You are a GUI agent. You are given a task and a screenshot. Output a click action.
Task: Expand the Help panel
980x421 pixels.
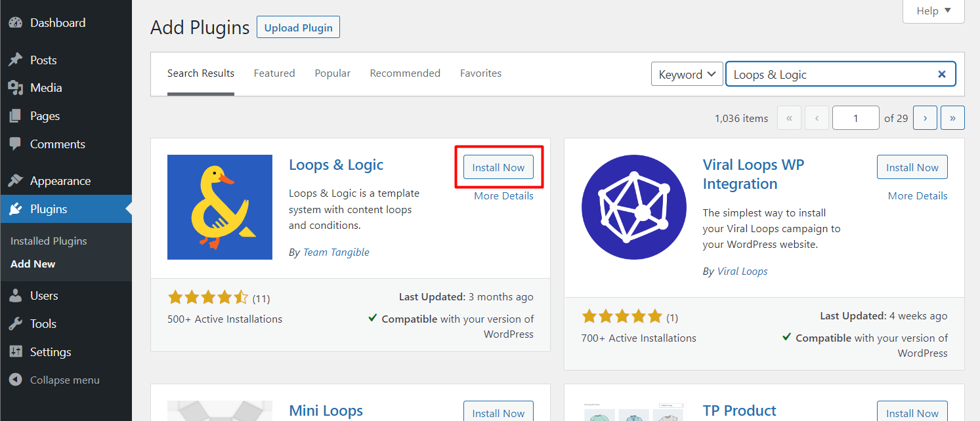point(933,11)
